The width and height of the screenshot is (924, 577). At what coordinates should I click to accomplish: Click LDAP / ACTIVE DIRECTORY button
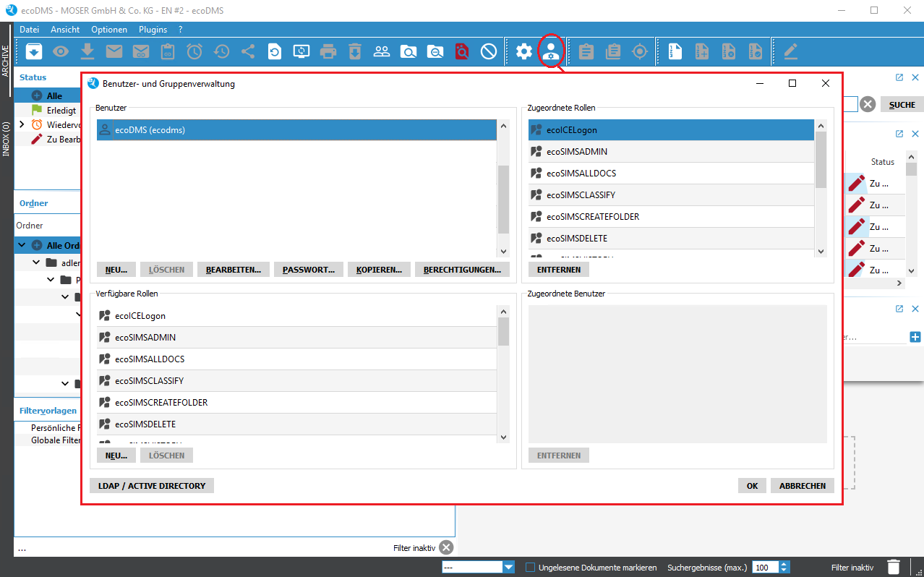point(152,486)
